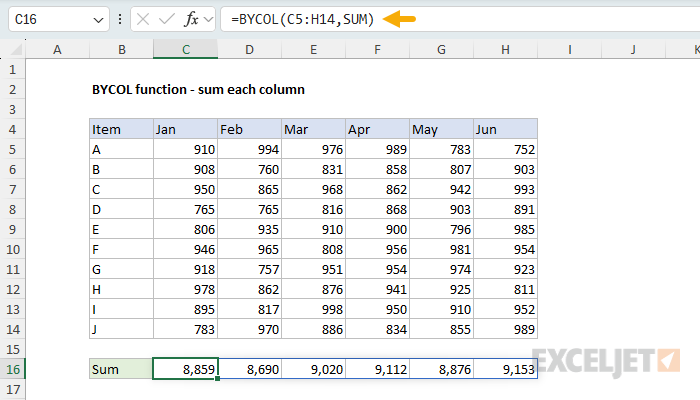Screen dimensions: 700x400
Task: Select column H header
Action: [x=505, y=50]
